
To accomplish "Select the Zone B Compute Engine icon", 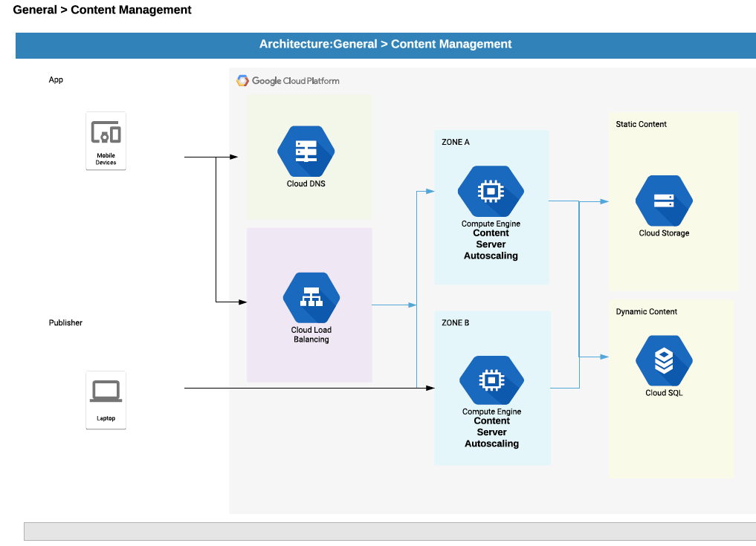I will tap(491, 380).
